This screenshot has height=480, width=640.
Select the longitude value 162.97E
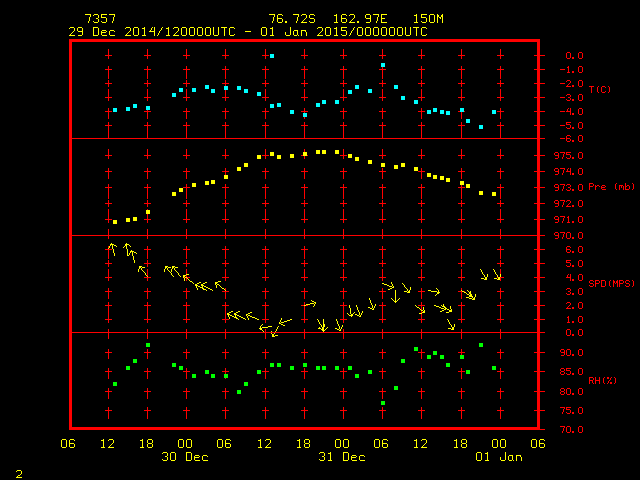pos(357,19)
